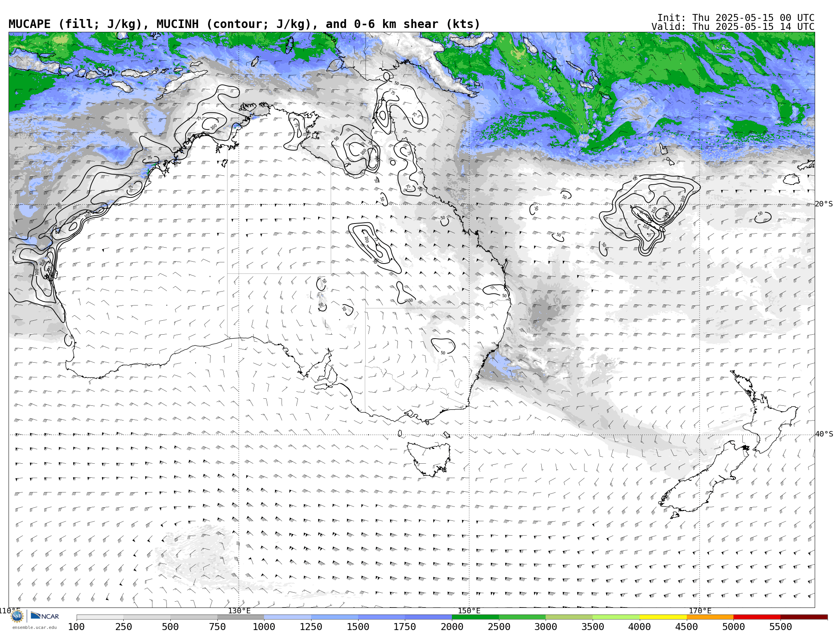
Task: Click the Init Thu 2025-05-15 00 UTC text
Action: 736,18
